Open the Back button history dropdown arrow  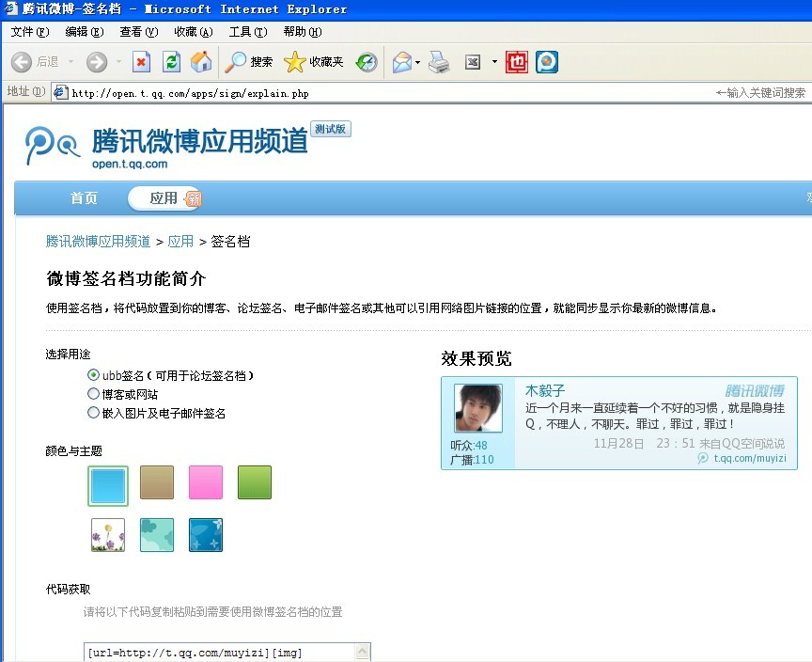(70, 62)
